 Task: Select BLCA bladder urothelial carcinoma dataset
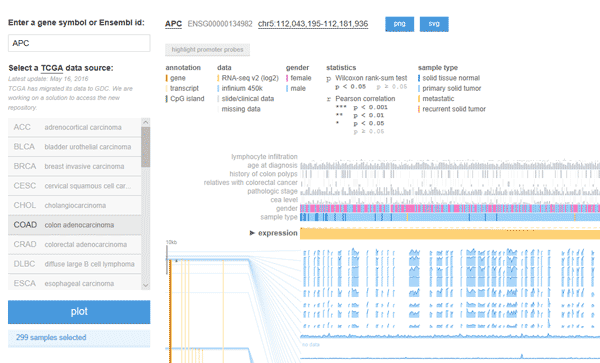(75, 147)
